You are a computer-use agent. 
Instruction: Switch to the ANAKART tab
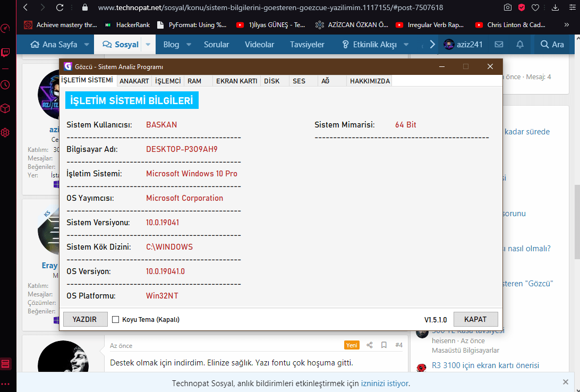coord(134,81)
